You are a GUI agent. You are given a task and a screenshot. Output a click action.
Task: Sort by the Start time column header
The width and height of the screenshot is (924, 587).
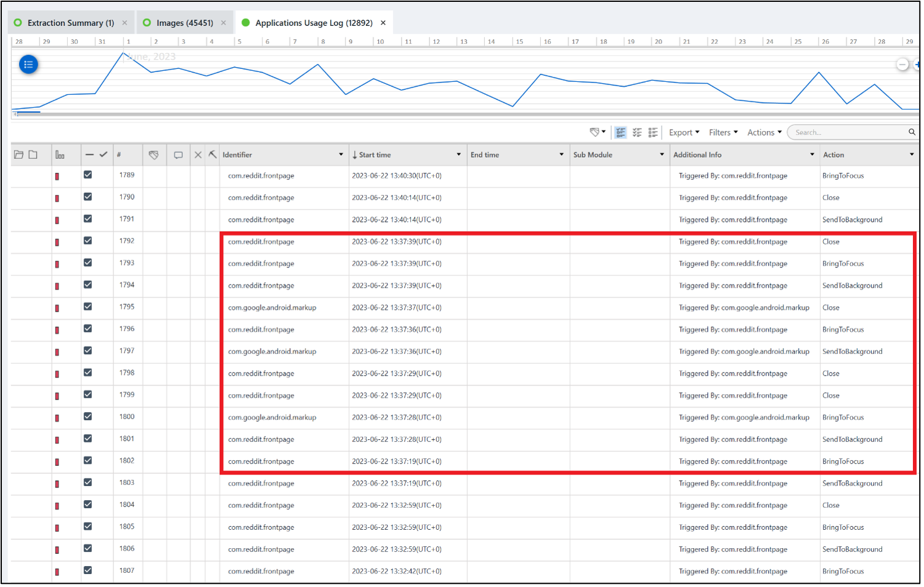tap(375, 155)
